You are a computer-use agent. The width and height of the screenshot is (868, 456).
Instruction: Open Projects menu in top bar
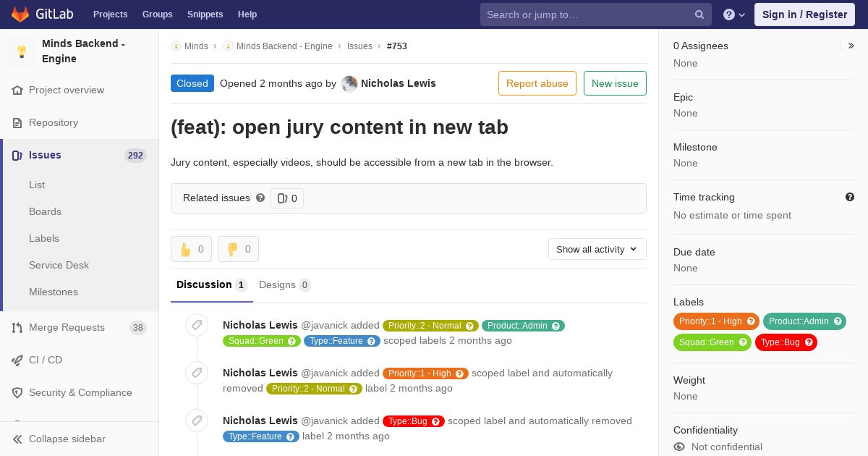pos(111,14)
